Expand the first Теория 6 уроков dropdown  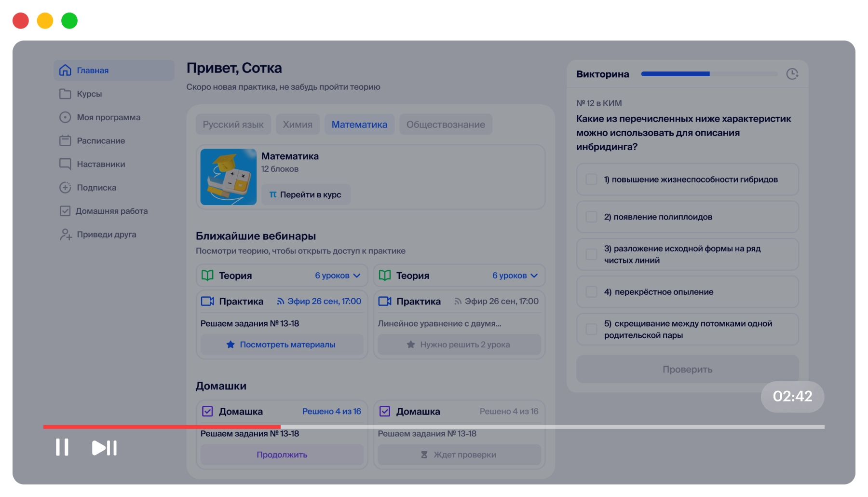(357, 276)
